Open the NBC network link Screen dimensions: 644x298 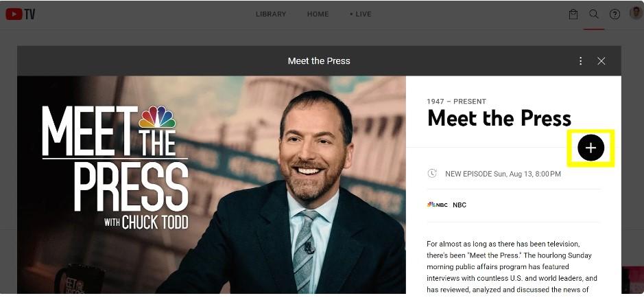(x=460, y=205)
